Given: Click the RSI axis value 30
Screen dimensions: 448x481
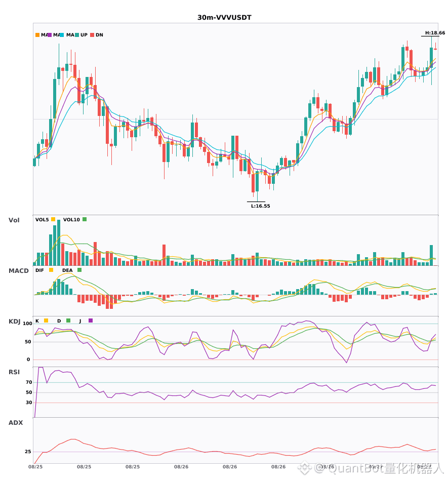Looking at the screenshot, I should [x=29, y=403].
